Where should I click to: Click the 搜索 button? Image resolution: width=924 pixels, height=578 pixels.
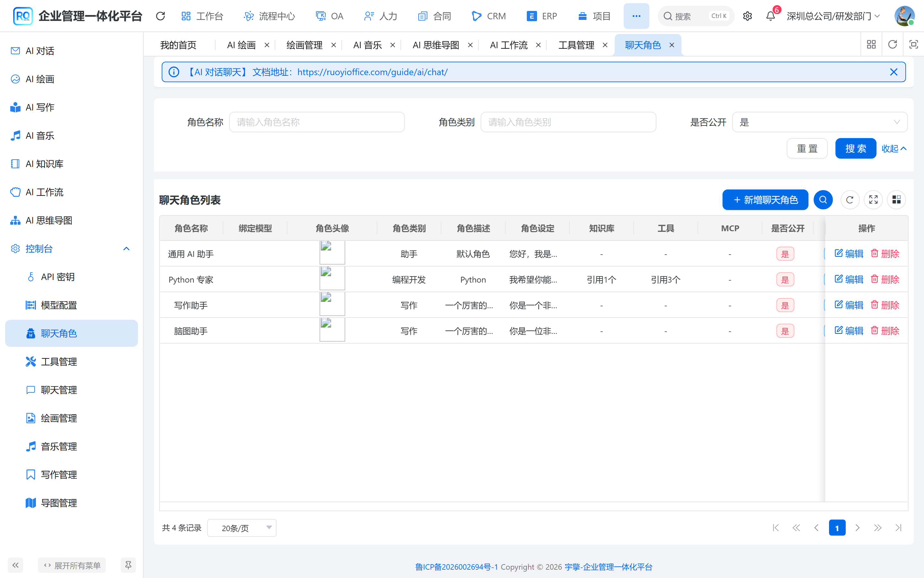click(855, 148)
